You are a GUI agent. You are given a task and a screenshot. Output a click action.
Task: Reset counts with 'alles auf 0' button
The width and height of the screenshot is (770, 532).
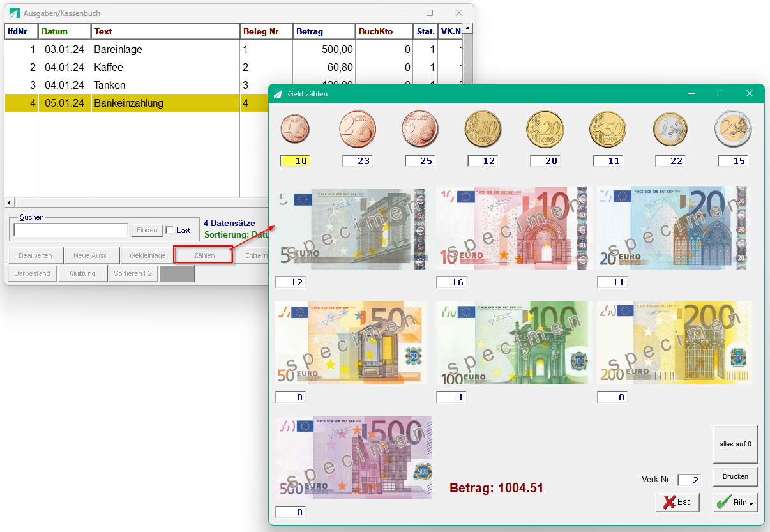point(735,444)
